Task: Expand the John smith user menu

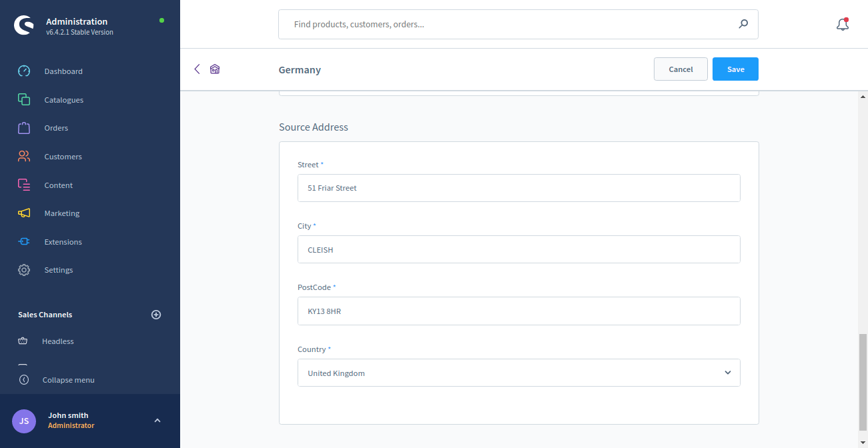Action: (157, 421)
